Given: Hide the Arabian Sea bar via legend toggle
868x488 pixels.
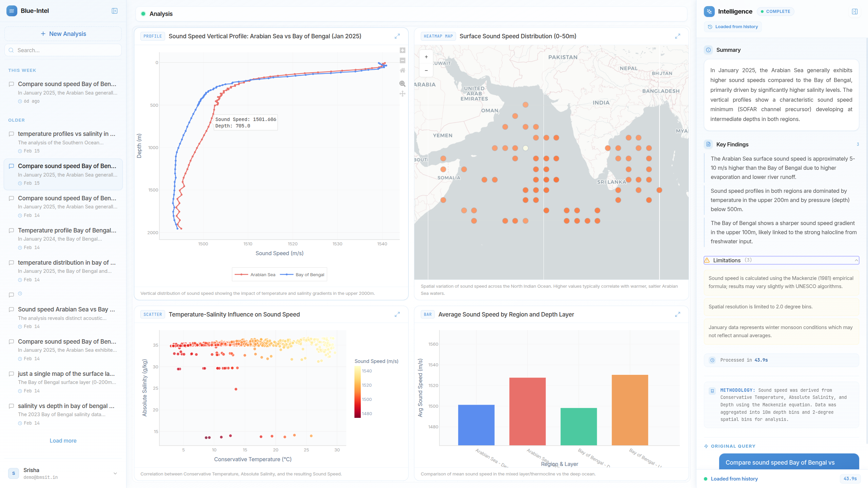Looking at the screenshot, I should click(x=263, y=274).
